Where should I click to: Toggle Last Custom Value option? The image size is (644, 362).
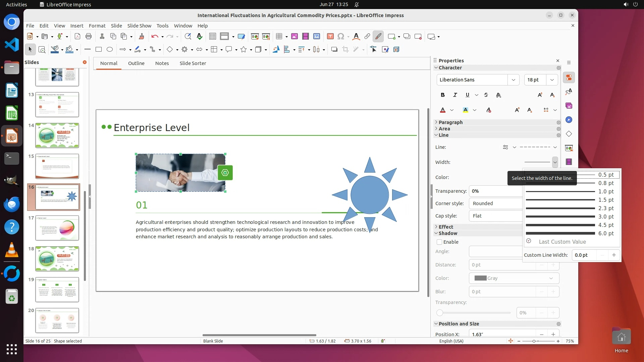coord(562,242)
